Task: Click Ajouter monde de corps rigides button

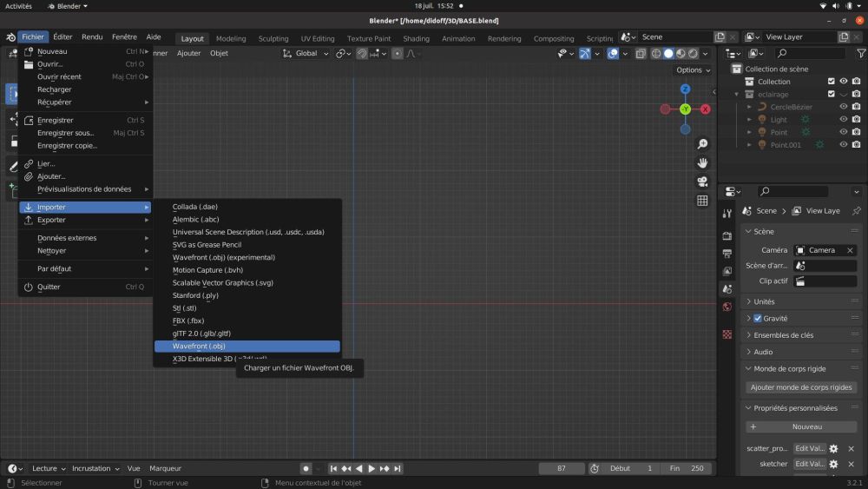Action: (802, 387)
